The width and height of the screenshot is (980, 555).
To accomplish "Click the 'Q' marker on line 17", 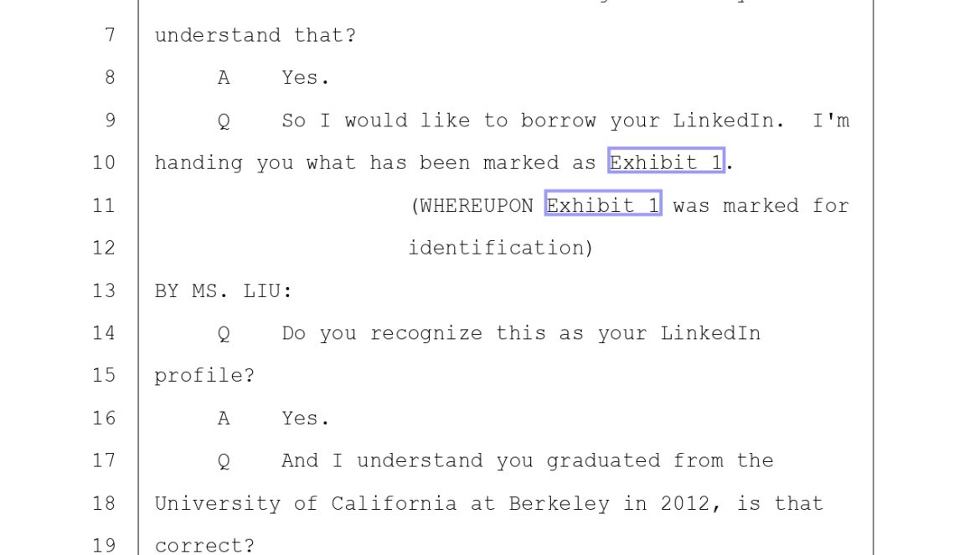I will click(224, 461).
